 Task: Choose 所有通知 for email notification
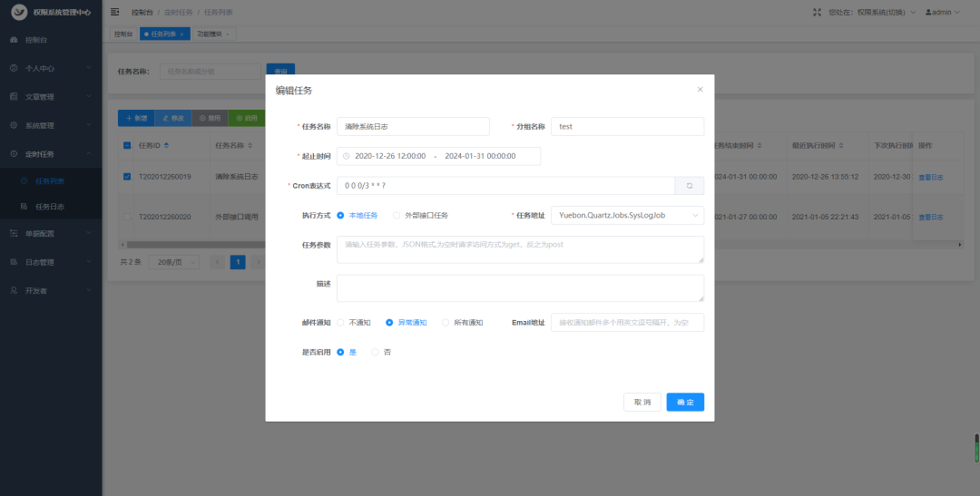click(x=463, y=323)
